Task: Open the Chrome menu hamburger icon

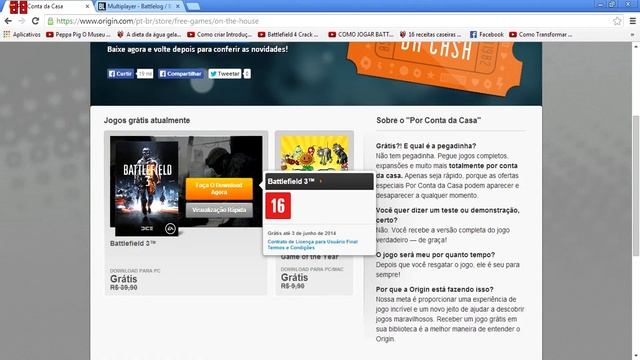Action: (x=632, y=21)
